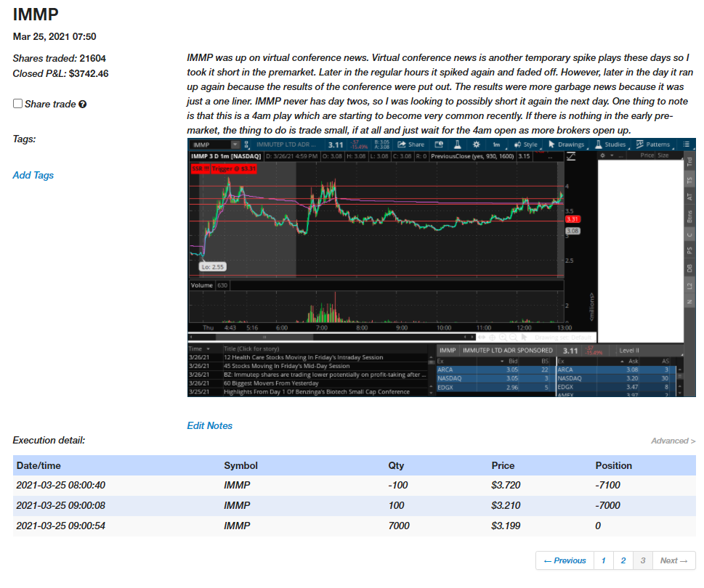The width and height of the screenshot is (704, 588).
Task: Click the zoom out magnifier icon
Action: [x=513, y=338]
